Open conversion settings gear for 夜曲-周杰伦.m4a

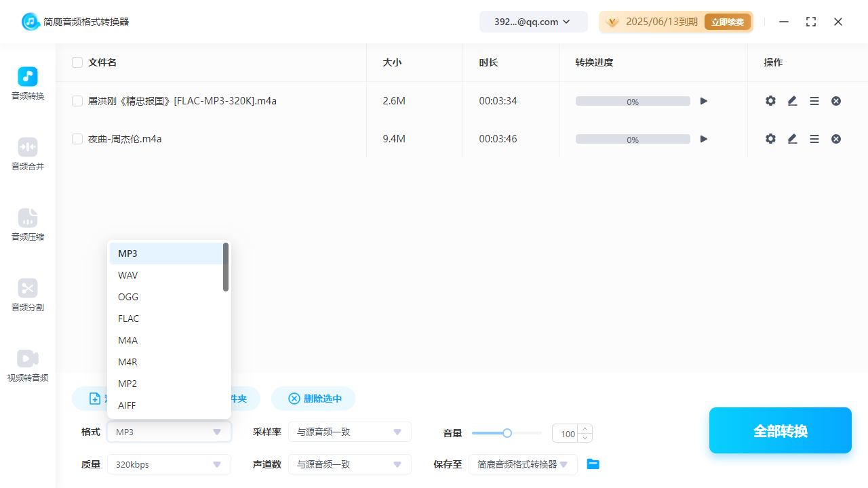coord(770,138)
